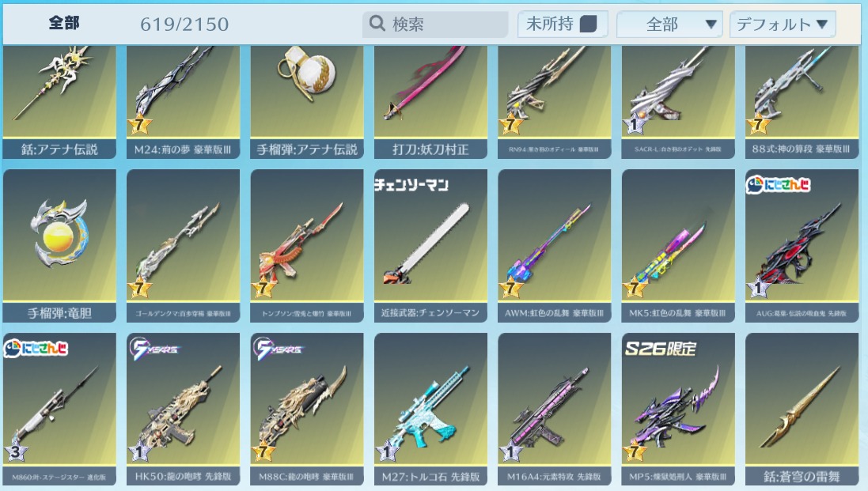Open the 銛:蒼穹の雷舞 golden harpoon

(802, 410)
